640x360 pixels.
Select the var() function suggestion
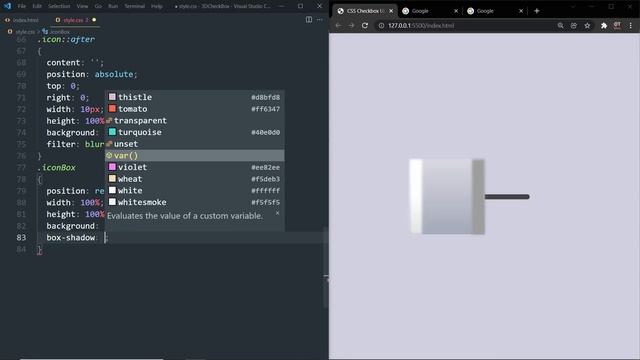click(x=195, y=156)
